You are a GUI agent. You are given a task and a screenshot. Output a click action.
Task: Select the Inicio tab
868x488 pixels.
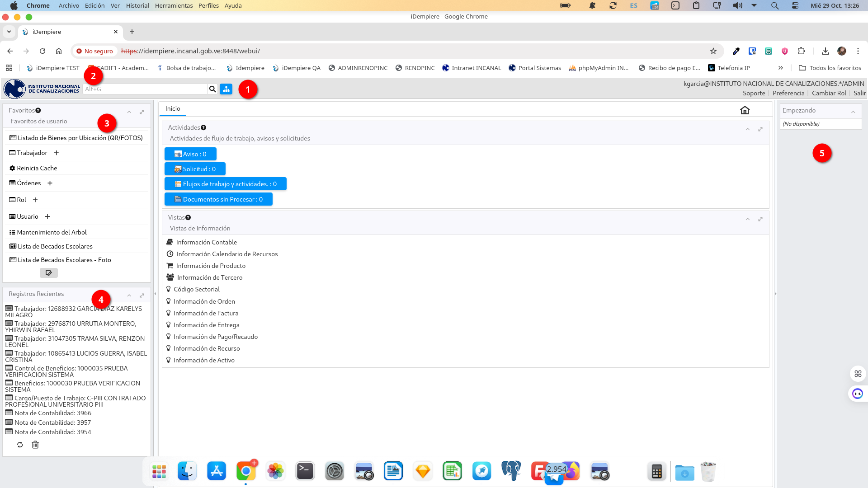[173, 108]
